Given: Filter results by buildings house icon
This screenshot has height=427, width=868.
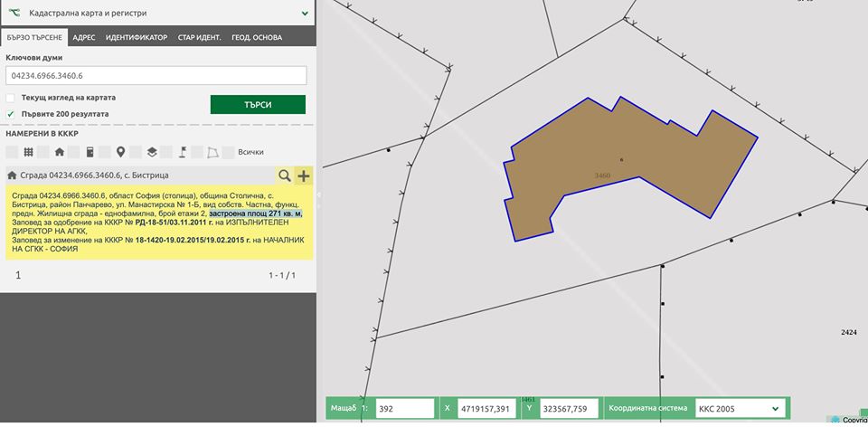Looking at the screenshot, I should coord(60,152).
